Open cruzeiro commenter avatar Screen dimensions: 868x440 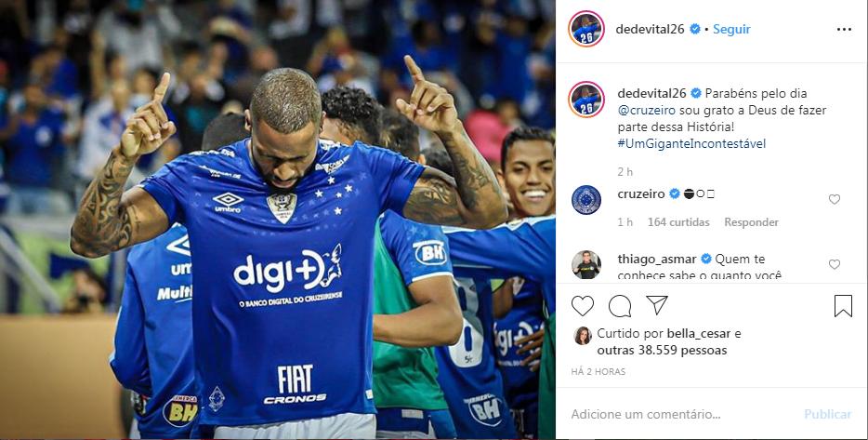point(586,200)
